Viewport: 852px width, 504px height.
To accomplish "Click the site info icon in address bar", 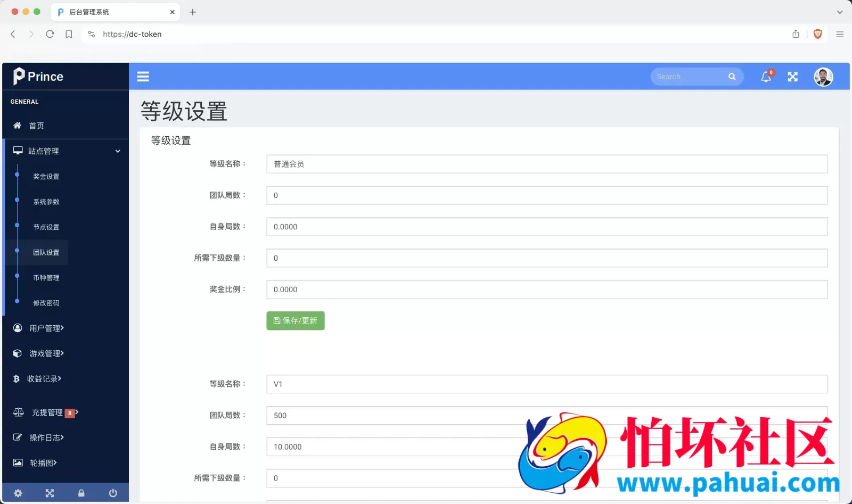I will point(92,34).
